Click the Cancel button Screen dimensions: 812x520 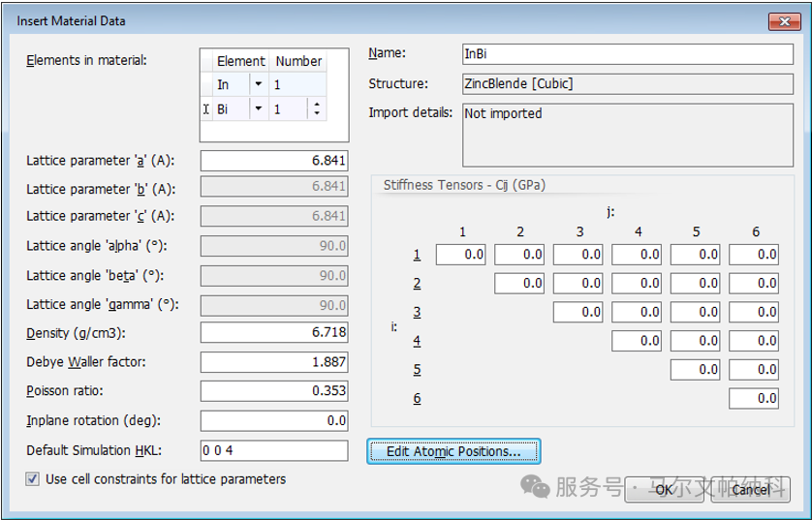[751, 489]
